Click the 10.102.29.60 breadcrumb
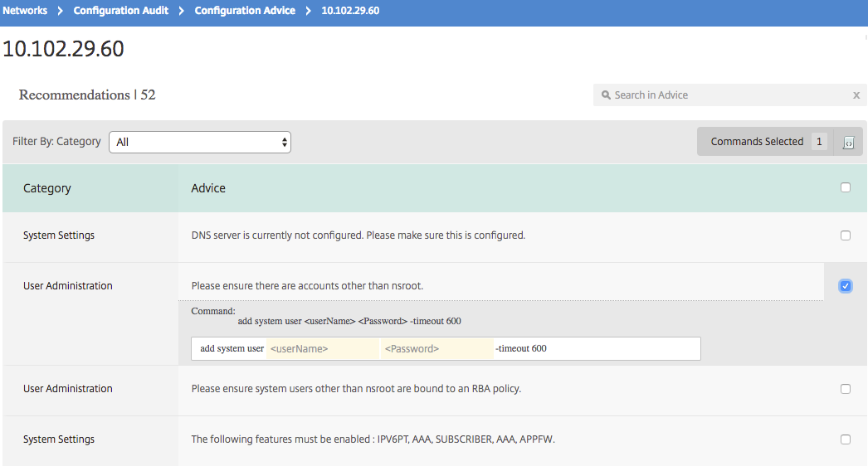 [350, 11]
